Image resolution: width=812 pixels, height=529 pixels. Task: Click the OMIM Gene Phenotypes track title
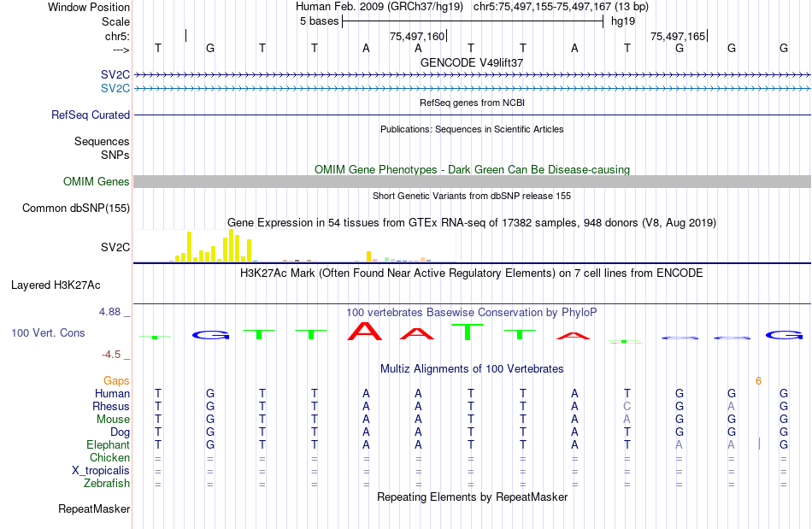coord(472,170)
